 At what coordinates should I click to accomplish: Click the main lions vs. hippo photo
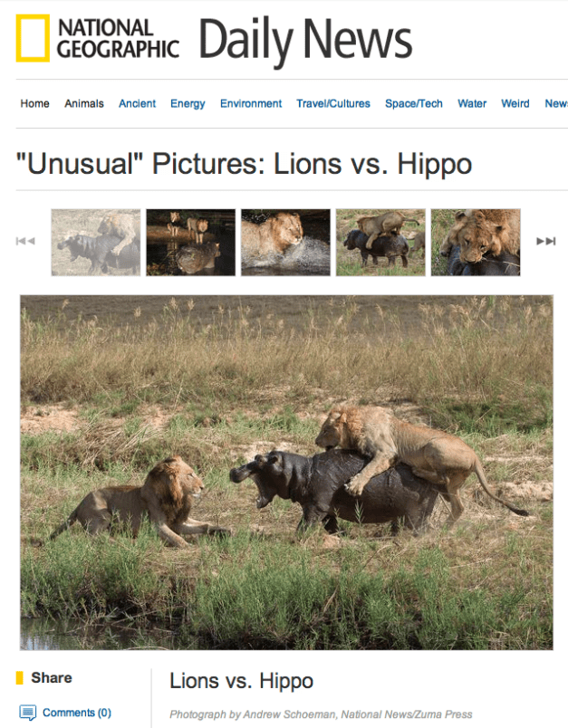tap(286, 472)
